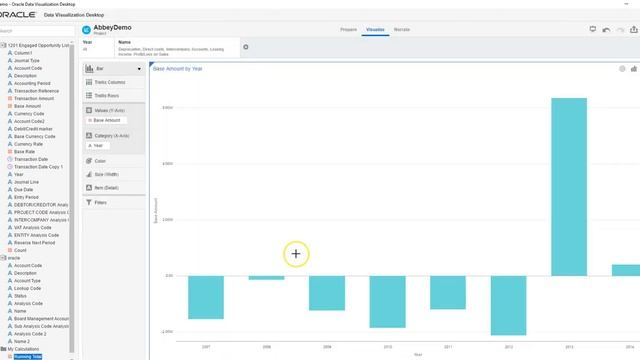This screenshot has height=360, width=640.
Task: Click the tall 2013 bar in chart
Action: point(569,187)
